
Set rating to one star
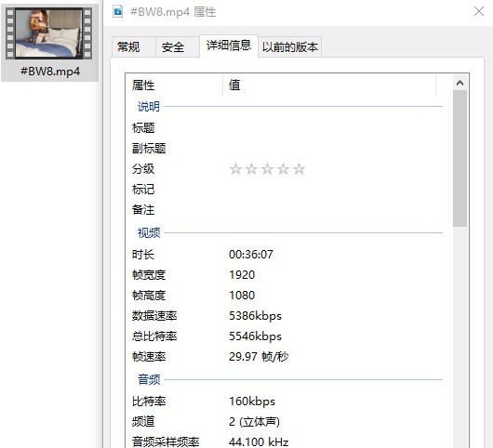pos(235,169)
